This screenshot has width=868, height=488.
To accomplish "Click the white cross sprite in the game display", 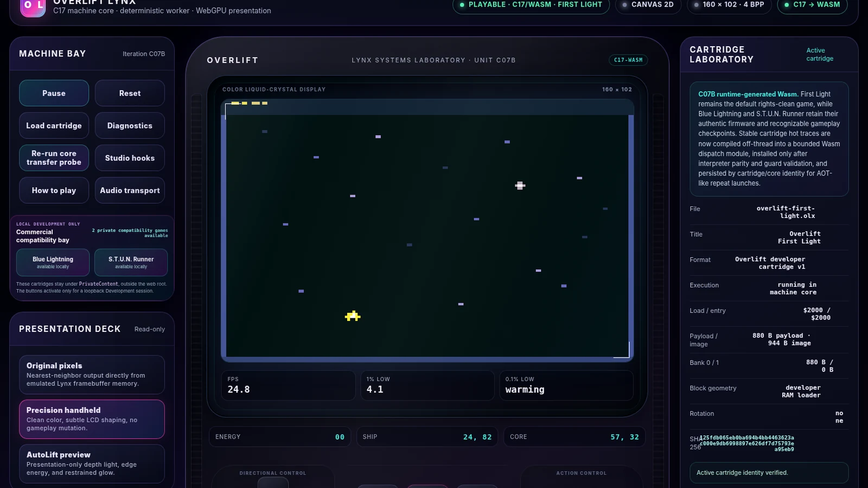I will tap(520, 185).
